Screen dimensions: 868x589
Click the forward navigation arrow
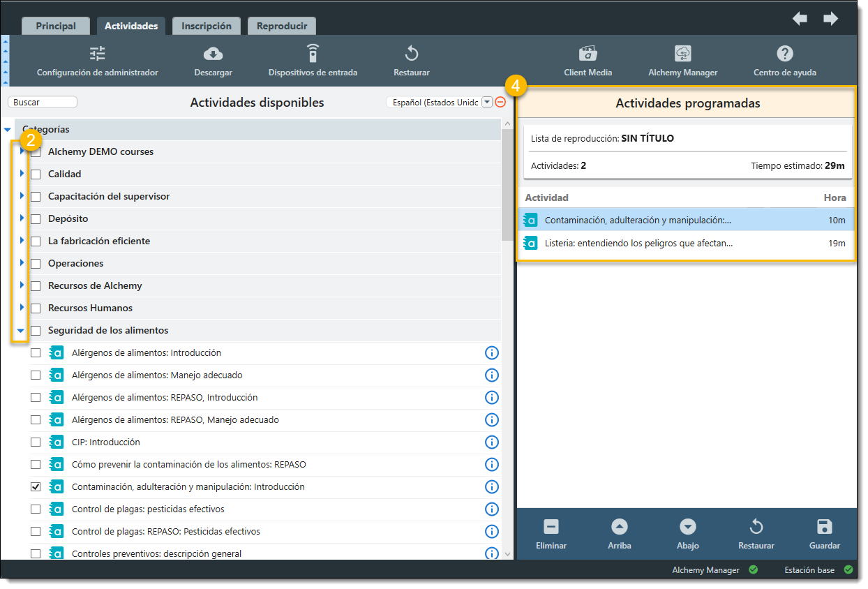click(x=830, y=19)
